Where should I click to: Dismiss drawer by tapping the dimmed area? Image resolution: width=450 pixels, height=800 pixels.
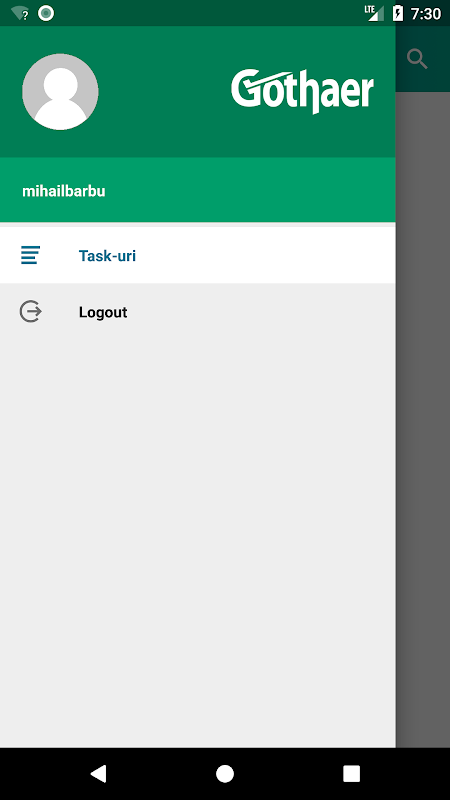coord(422,418)
